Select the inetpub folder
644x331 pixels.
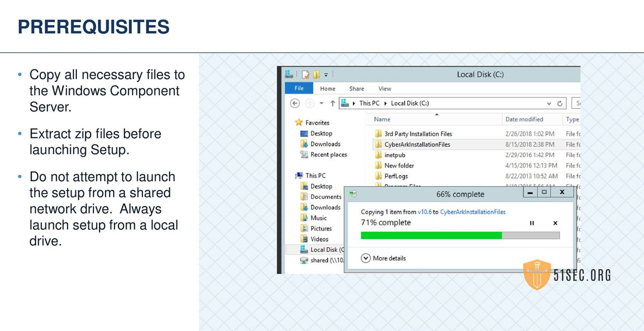tap(395, 155)
